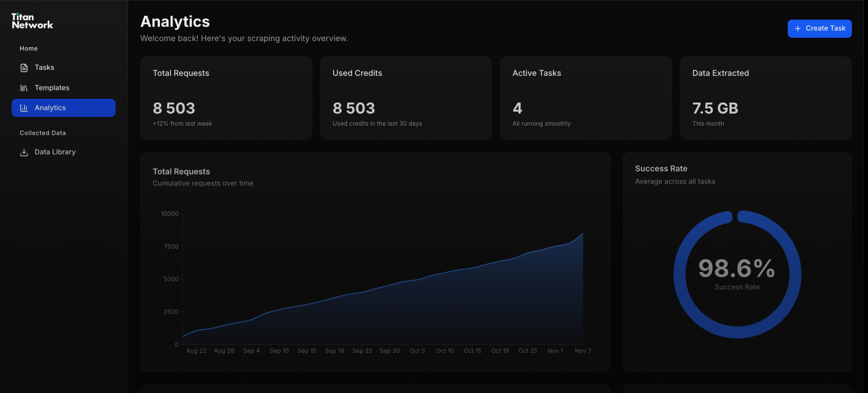Image resolution: width=868 pixels, height=393 pixels.
Task: Click the 98.6% success rate value
Action: coord(736,268)
